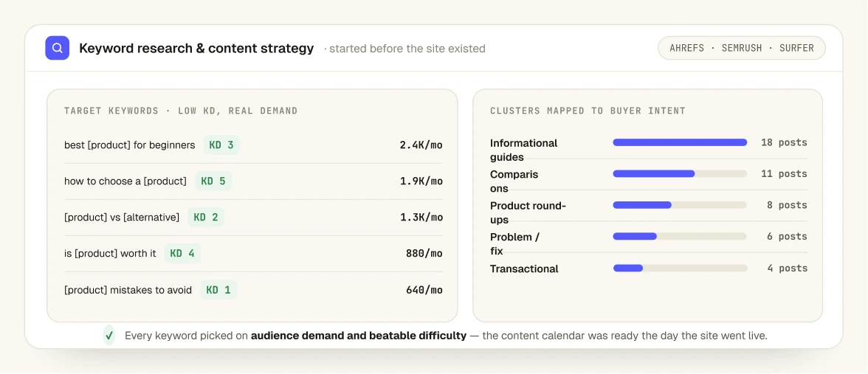
Task: Click the Informational guides progress bar
Action: (x=680, y=143)
